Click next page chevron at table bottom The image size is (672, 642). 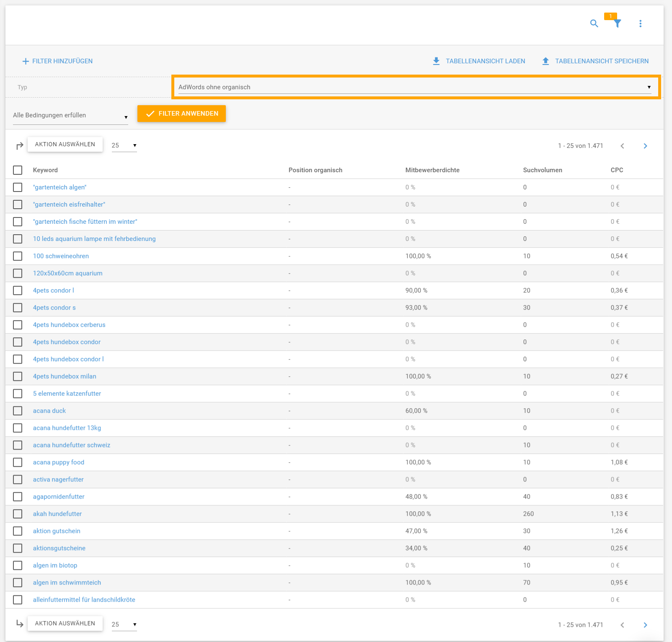(645, 625)
